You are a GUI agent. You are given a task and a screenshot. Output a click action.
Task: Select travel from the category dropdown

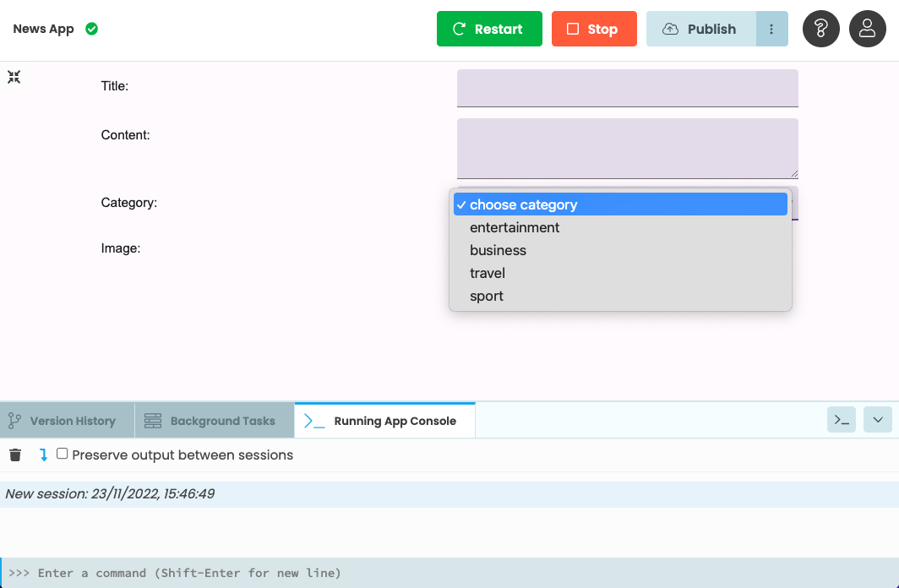coord(488,273)
